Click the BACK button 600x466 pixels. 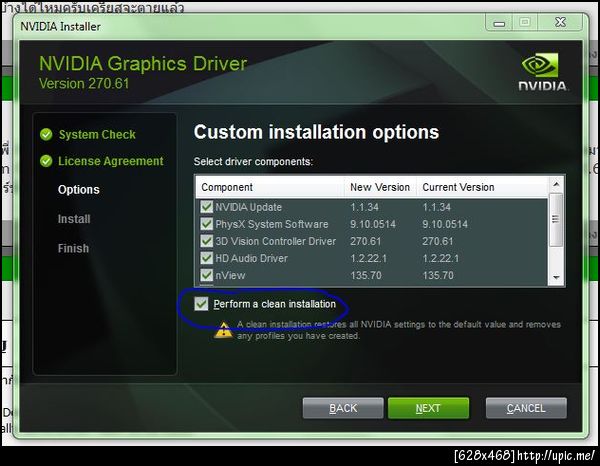point(343,408)
